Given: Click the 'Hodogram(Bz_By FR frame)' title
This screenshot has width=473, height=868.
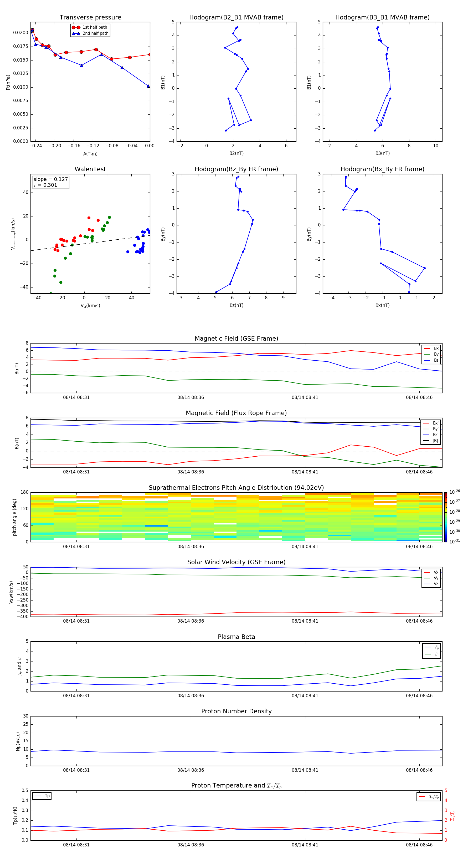Looking at the screenshot, I should (x=236, y=169).
